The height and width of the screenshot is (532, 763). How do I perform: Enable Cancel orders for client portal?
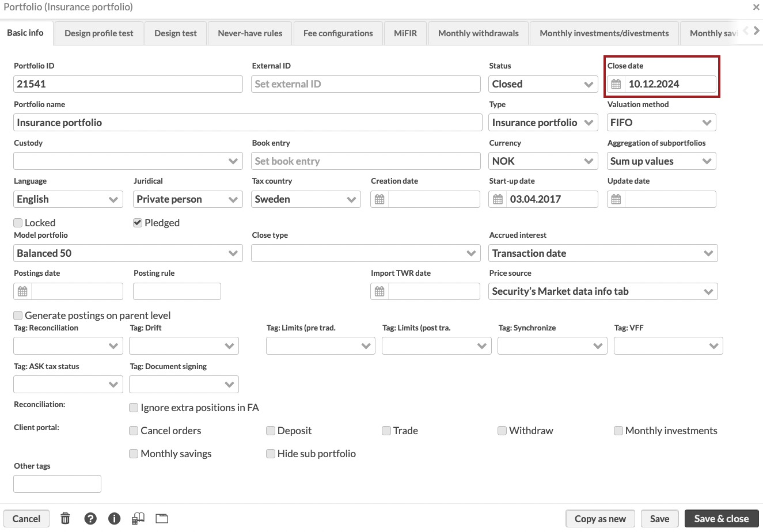point(134,431)
